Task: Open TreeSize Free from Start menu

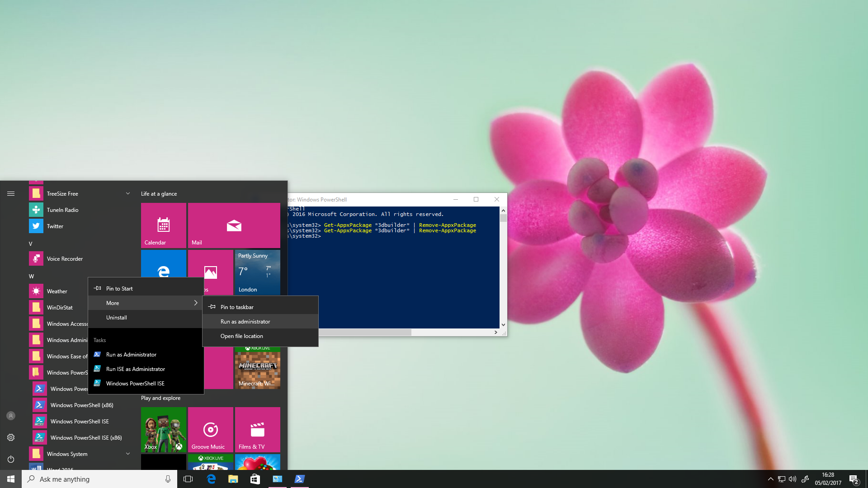Action: pyautogui.click(x=62, y=193)
